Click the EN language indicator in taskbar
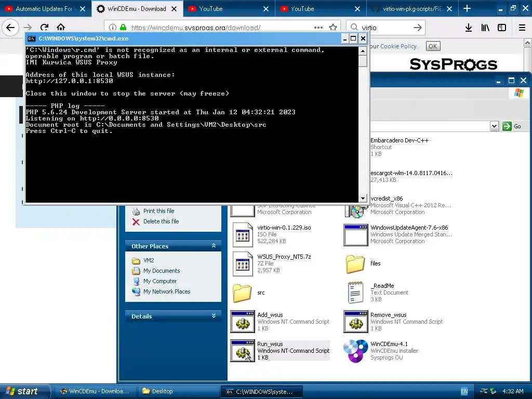Screen dimensions: 532x399 (x=464, y=391)
